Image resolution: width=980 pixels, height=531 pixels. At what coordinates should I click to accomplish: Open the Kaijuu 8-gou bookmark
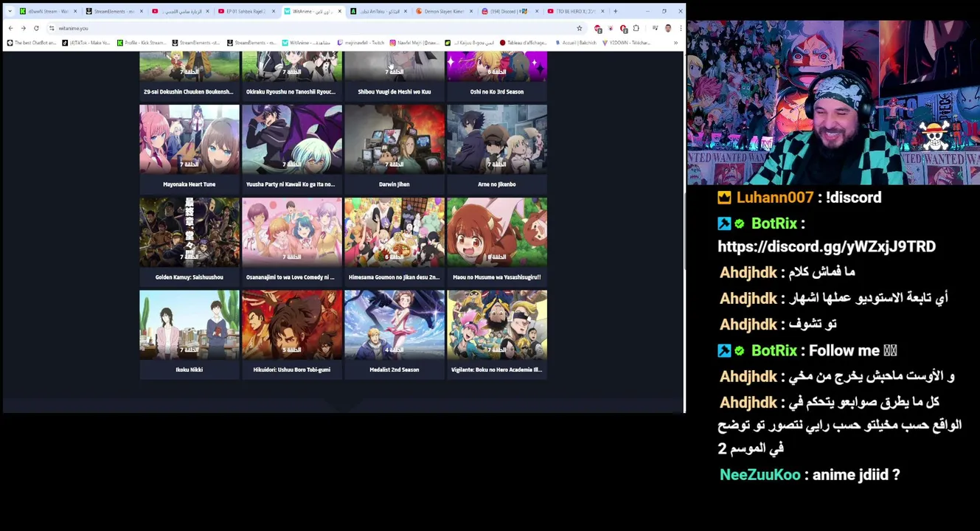point(470,43)
